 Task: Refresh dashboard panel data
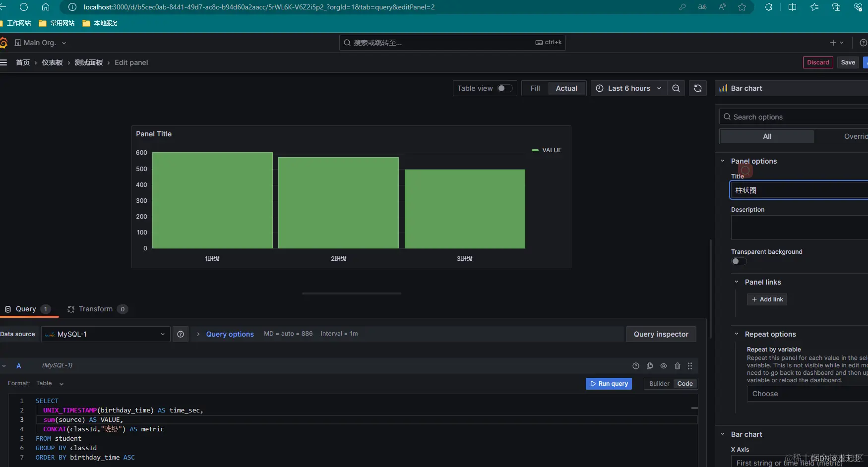point(698,88)
